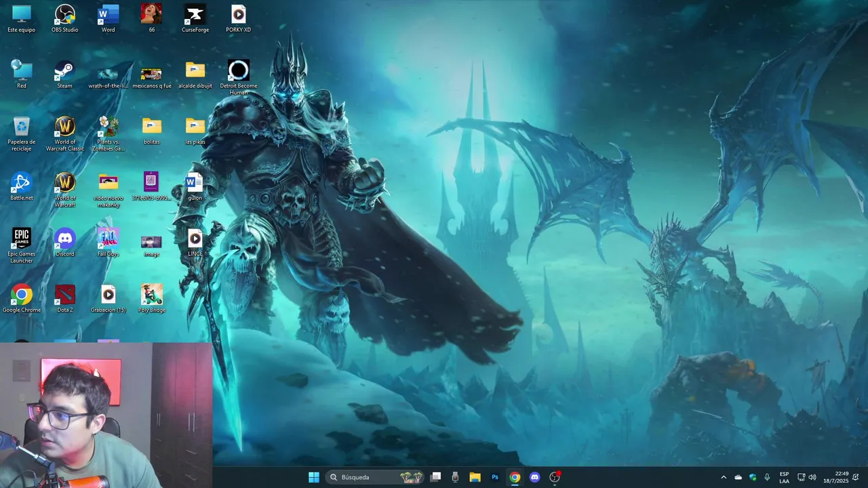Switch the ESP LAA input language

click(x=784, y=477)
